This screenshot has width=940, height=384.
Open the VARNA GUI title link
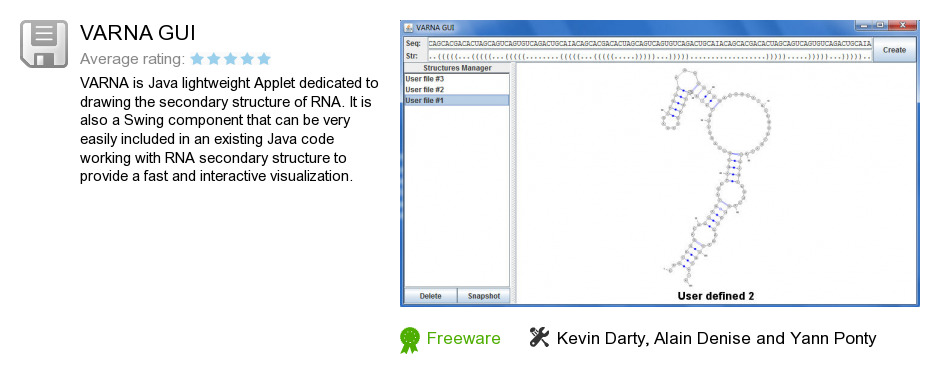tap(137, 33)
